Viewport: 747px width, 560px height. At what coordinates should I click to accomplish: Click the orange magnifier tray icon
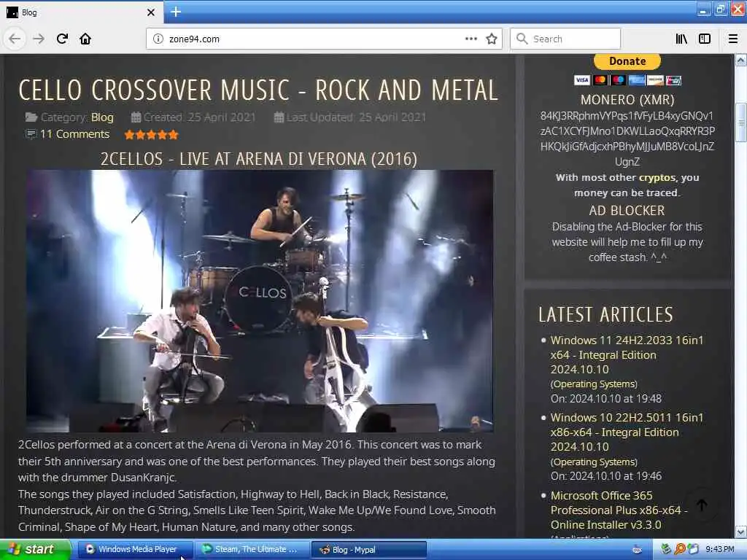coord(680,550)
